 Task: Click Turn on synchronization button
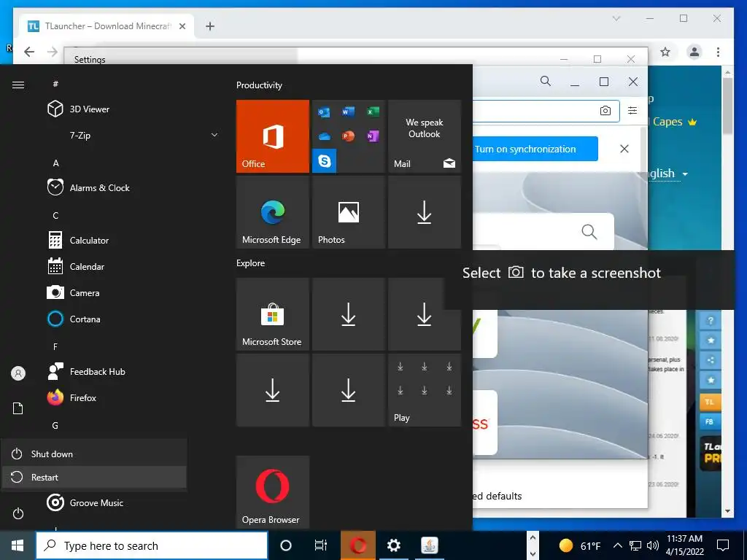click(x=535, y=149)
